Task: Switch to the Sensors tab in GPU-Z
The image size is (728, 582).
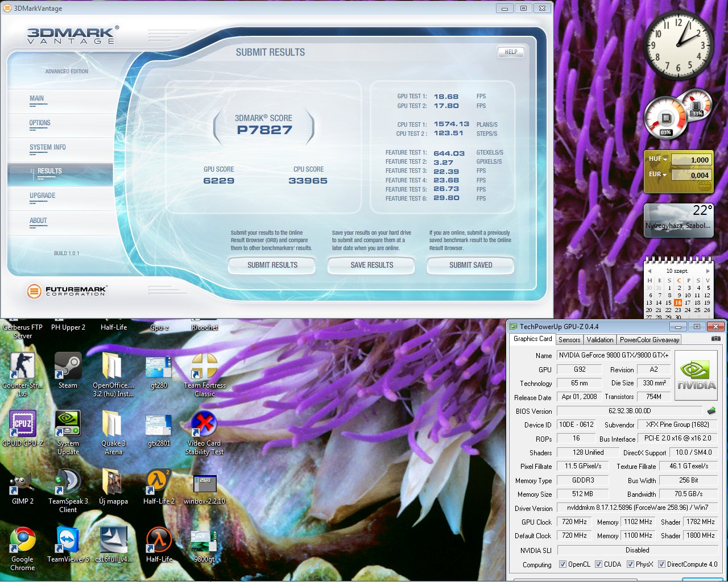Action: point(569,340)
